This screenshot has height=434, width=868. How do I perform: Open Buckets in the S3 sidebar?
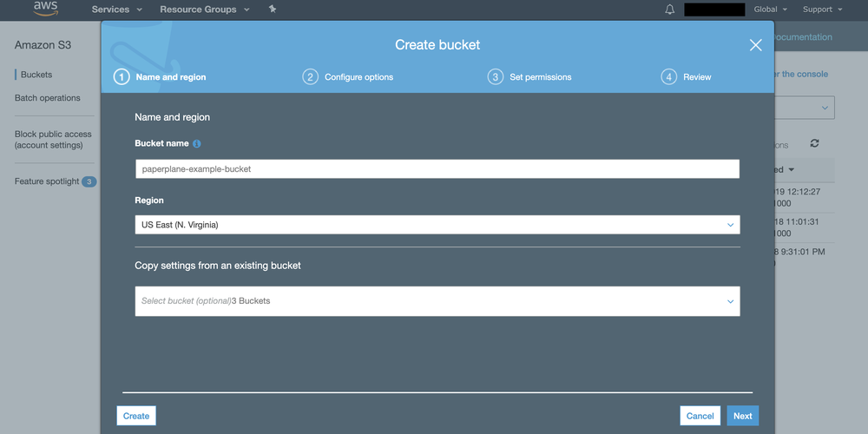(x=36, y=75)
